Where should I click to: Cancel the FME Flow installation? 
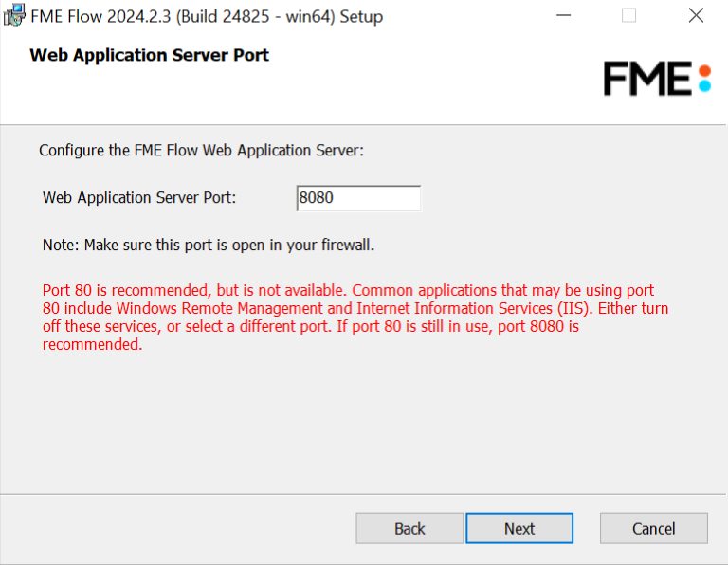click(654, 528)
